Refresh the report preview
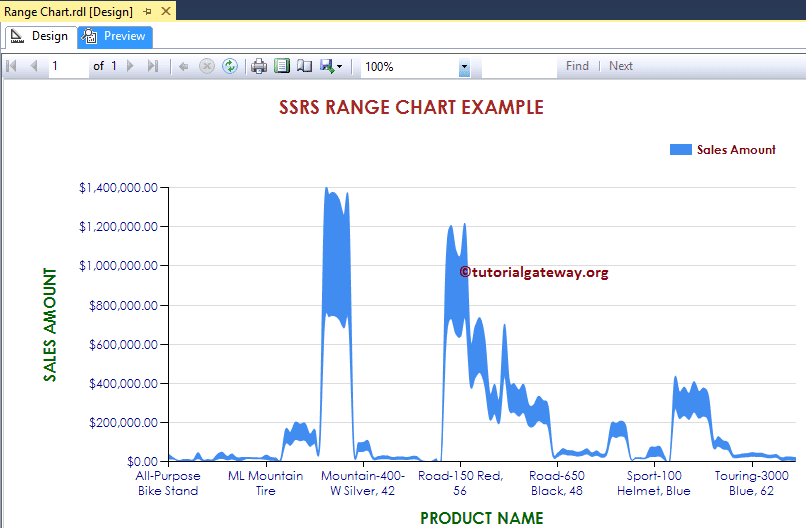Screen dimensions: 806x528 (x=230, y=66)
